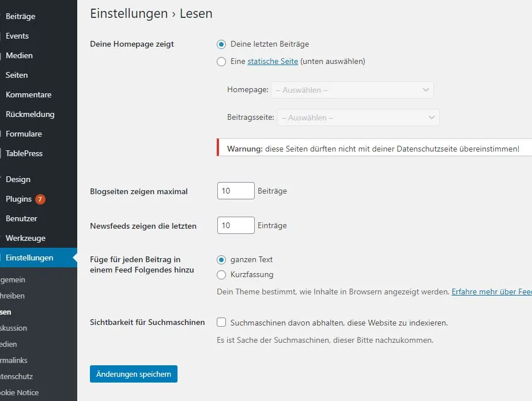Open Cookie Notice settings submenu
Screen dimensions: 532x401
pyautogui.click(x=20, y=392)
